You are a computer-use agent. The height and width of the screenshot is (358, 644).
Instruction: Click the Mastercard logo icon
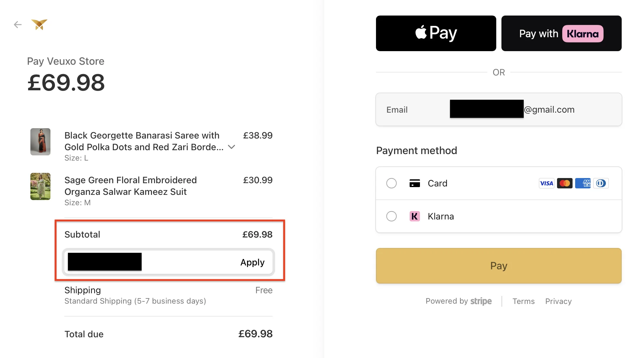coord(564,183)
